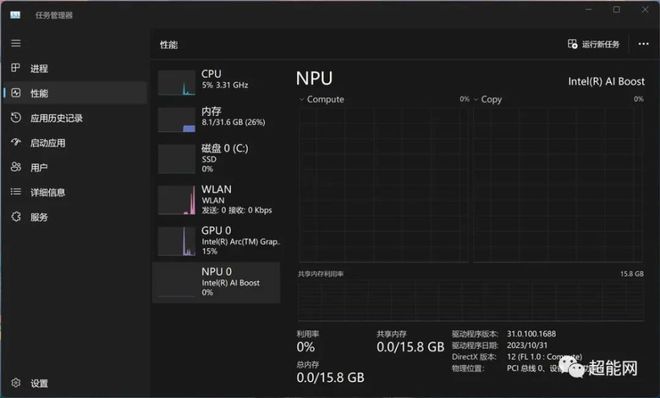The height and width of the screenshot is (398, 660).
Task: Select the GPU 0 Intel Arc entry
Action: pyautogui.click(x=216, y=241)
